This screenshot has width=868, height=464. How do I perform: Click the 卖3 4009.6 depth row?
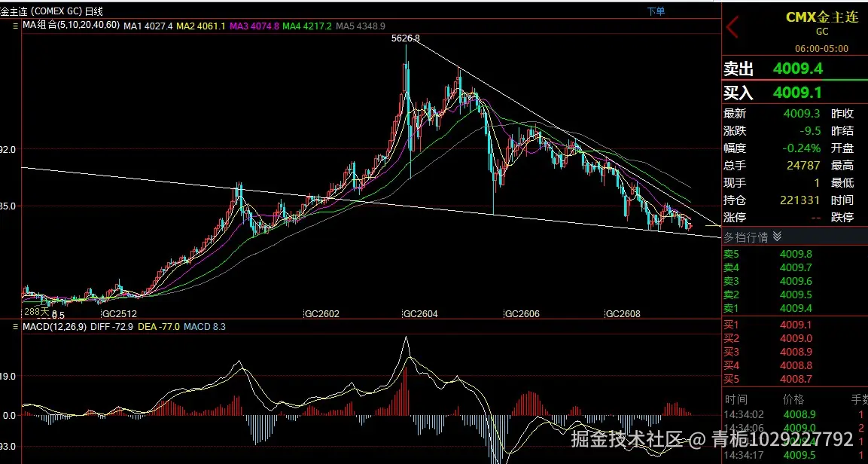pyautogui.click(x=769, y=281)
